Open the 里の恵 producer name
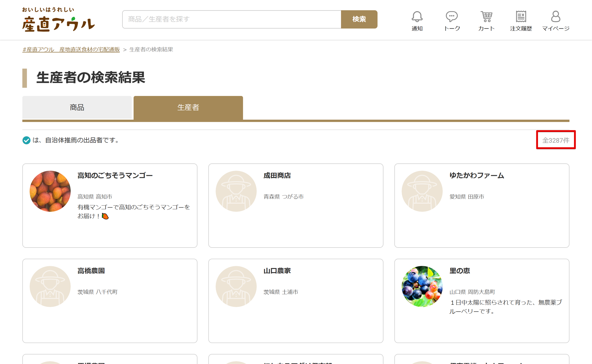Screen dimensions: 592x364 pos(460,271)
